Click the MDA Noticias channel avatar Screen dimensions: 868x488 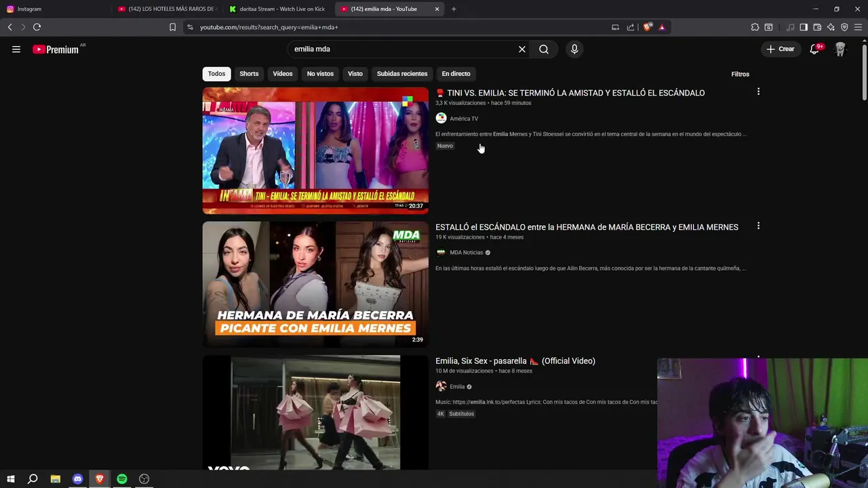pyautogui.click(x=441, y=252)
